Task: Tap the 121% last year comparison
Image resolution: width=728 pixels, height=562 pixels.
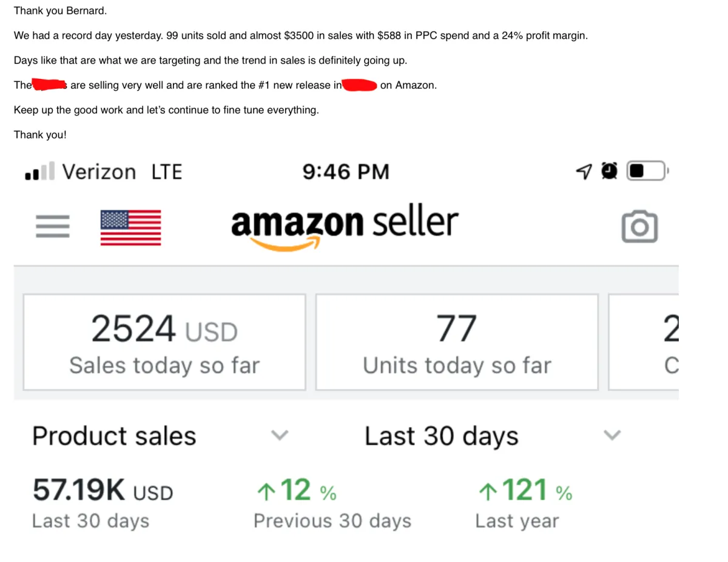Action: coord(525,491)
